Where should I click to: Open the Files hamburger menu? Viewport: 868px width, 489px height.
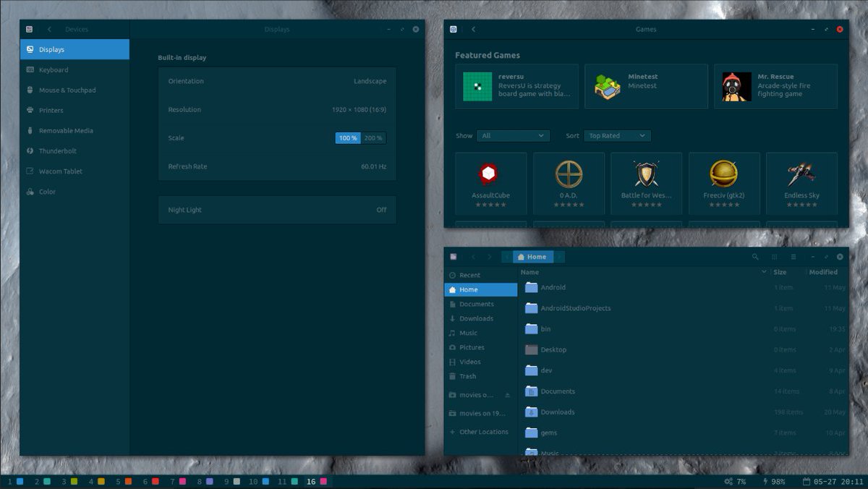point(793,257)
